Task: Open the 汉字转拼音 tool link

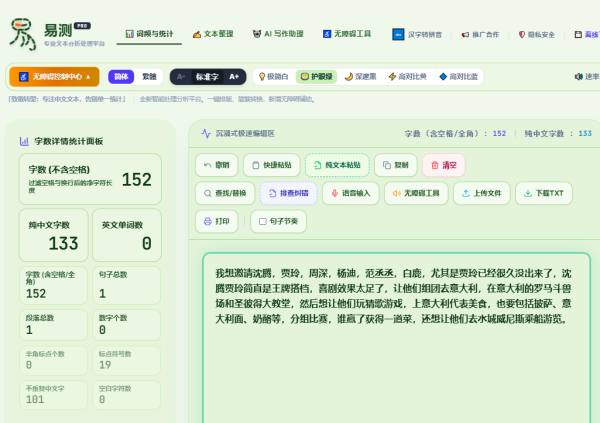Action: [x=417, y=34]
